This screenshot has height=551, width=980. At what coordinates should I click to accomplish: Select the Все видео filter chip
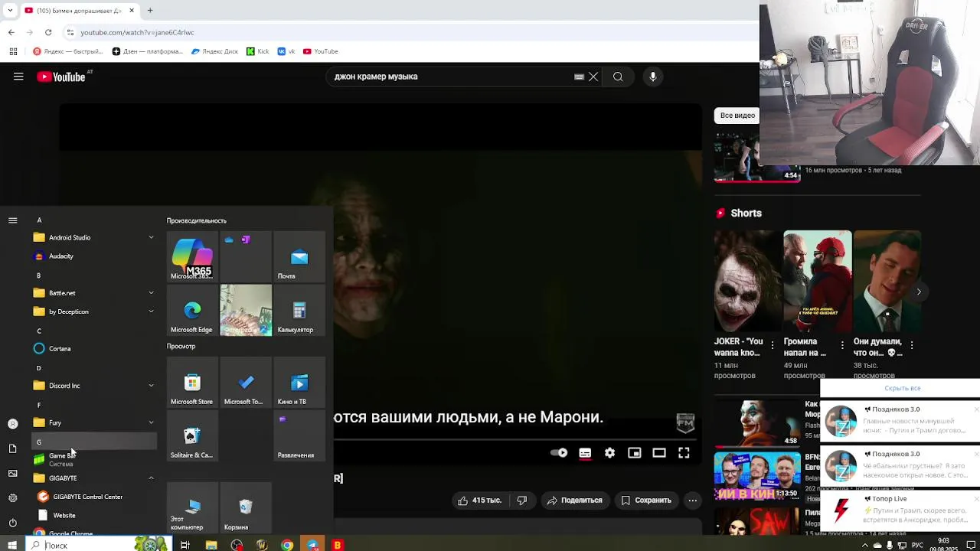(x=737, y=116)
